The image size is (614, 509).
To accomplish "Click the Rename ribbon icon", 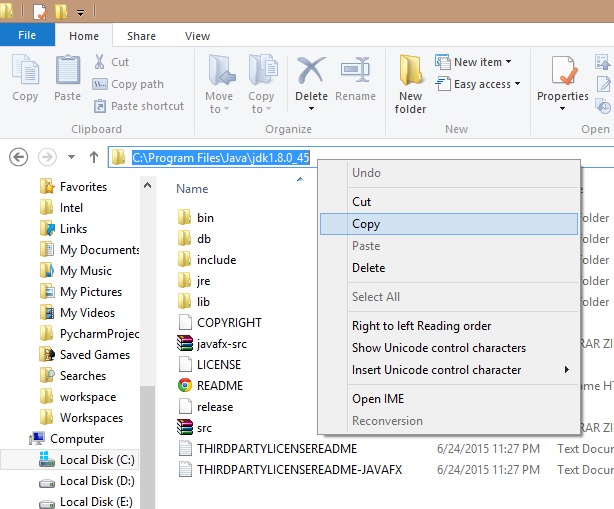I will pos(355,70).
